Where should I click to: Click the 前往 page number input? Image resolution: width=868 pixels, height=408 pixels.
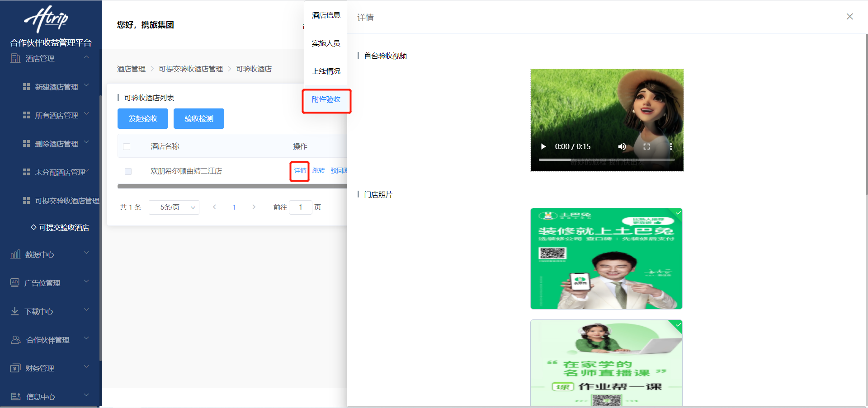point(300,207)
